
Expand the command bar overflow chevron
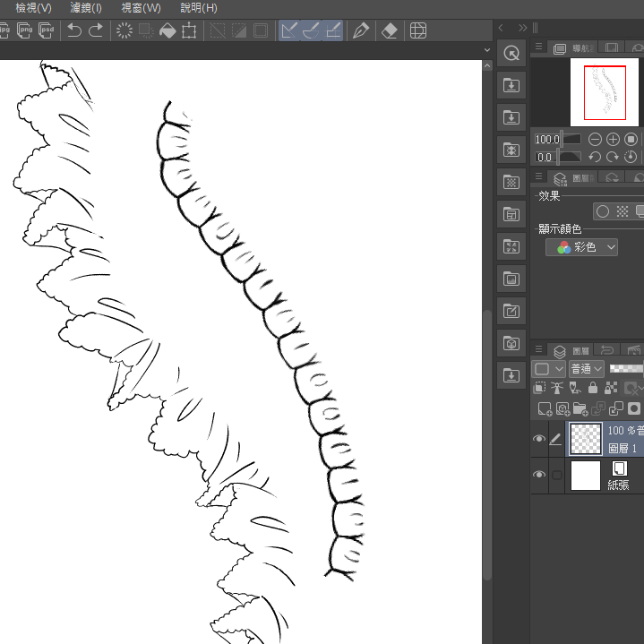[487, 50]
